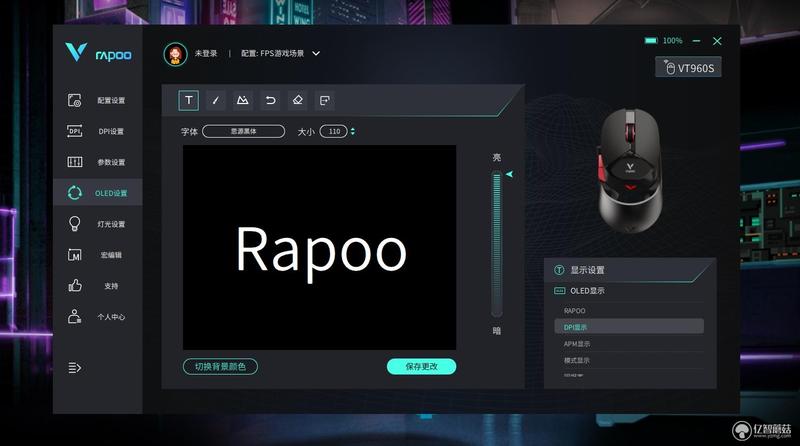Click the brightness slider track
800x446 pixels.
click(496, 244)
